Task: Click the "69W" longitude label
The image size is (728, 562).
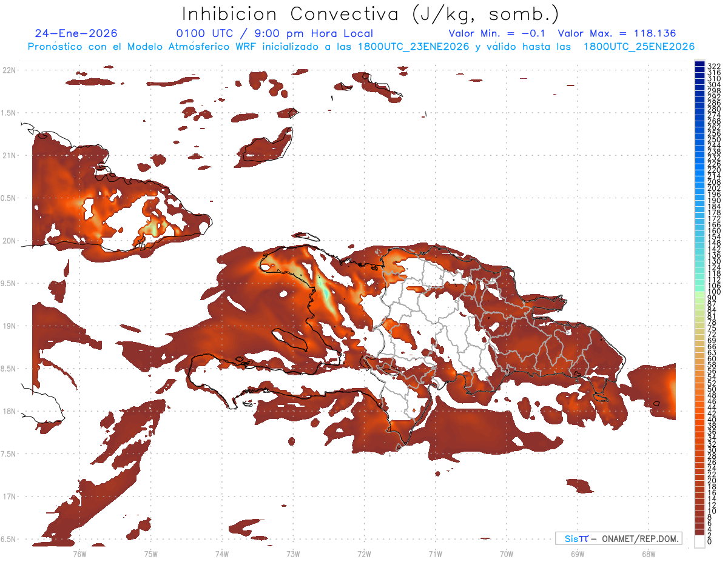Action: click(x=577, y=554)
